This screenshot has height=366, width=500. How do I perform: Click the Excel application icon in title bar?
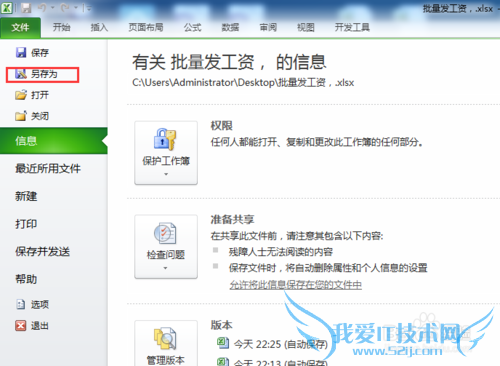point(7,8)
